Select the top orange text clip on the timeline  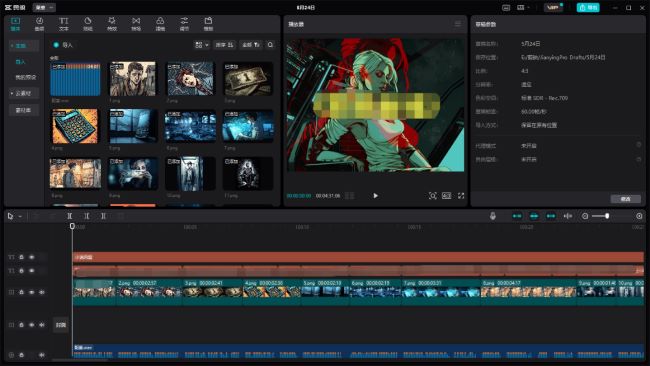(x=358, y=257)
